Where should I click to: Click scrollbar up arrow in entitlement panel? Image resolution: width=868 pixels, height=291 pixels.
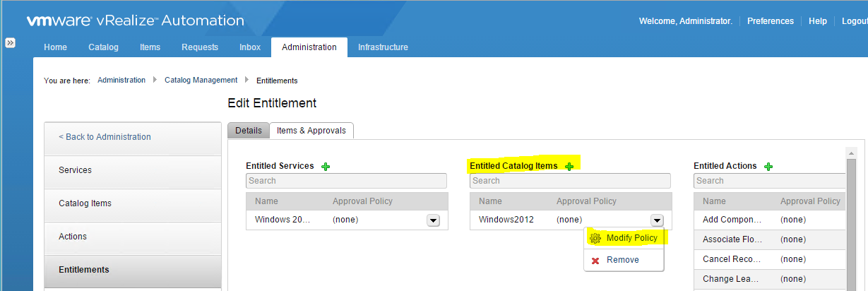coord(851,153)
